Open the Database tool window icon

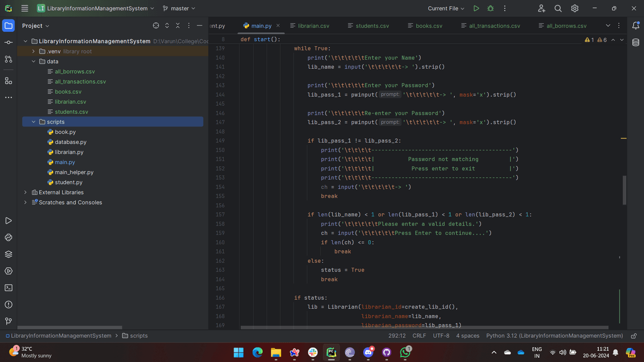[x=635, y=43]
